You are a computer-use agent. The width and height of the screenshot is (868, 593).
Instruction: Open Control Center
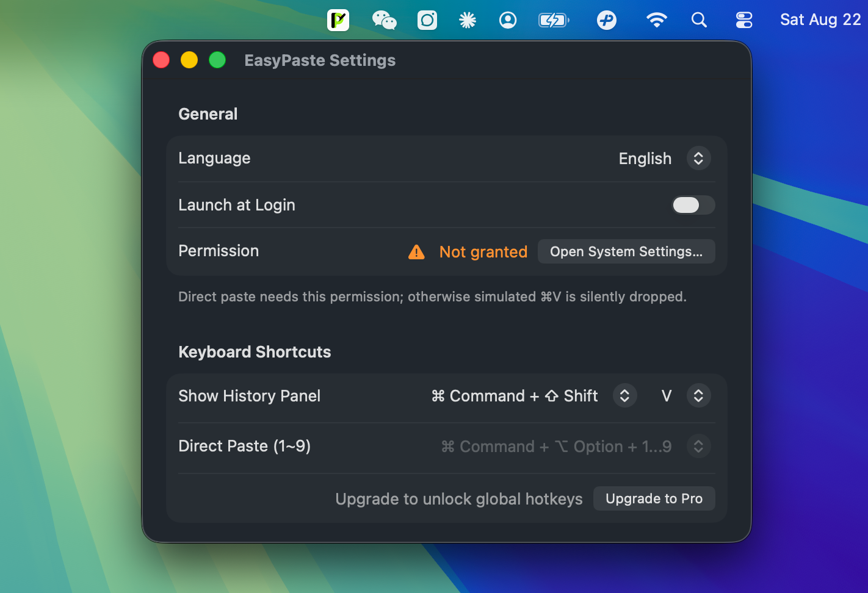tap(744, 20)
